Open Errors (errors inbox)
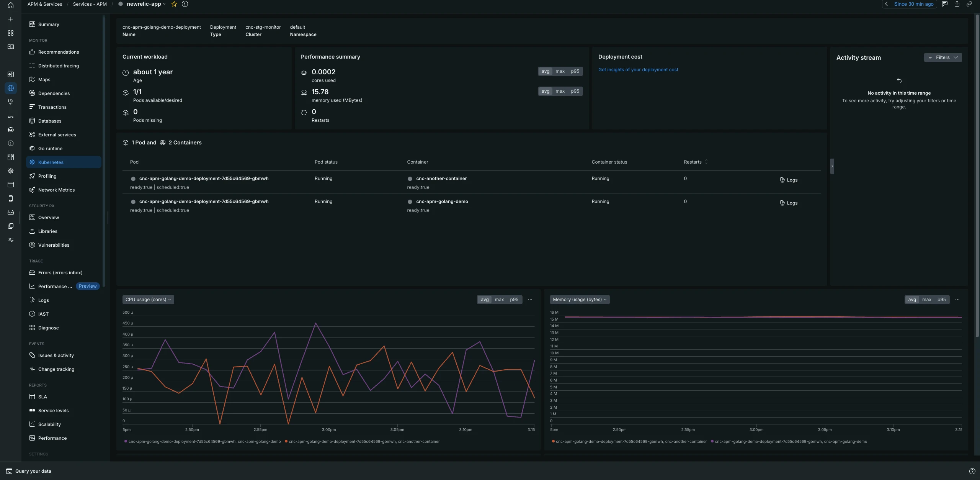The image size is (980, 480). [x=64, y=273]
